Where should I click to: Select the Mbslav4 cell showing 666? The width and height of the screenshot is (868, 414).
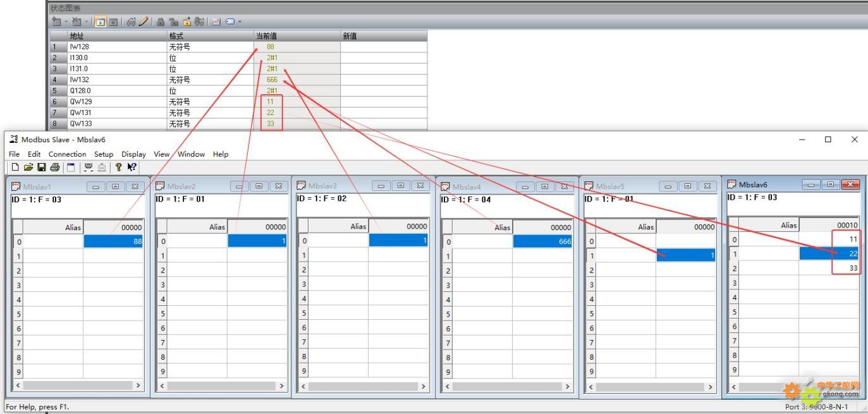click(x=542, y=241)
